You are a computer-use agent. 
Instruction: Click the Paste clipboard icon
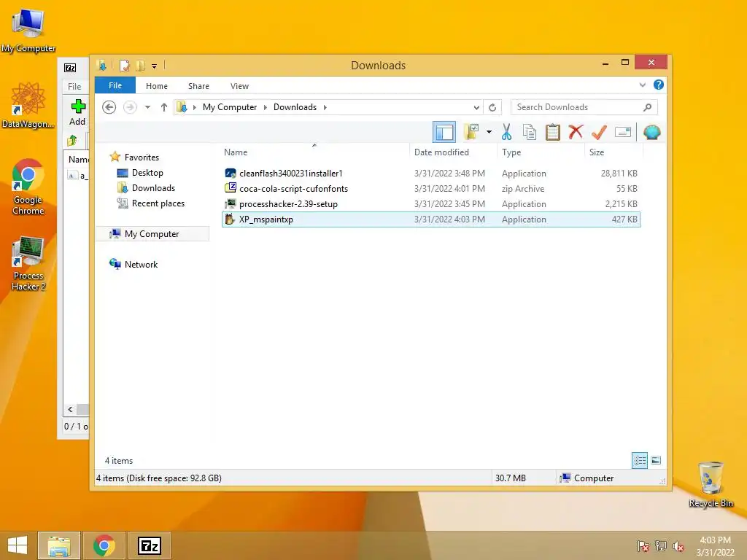[553, 132]
